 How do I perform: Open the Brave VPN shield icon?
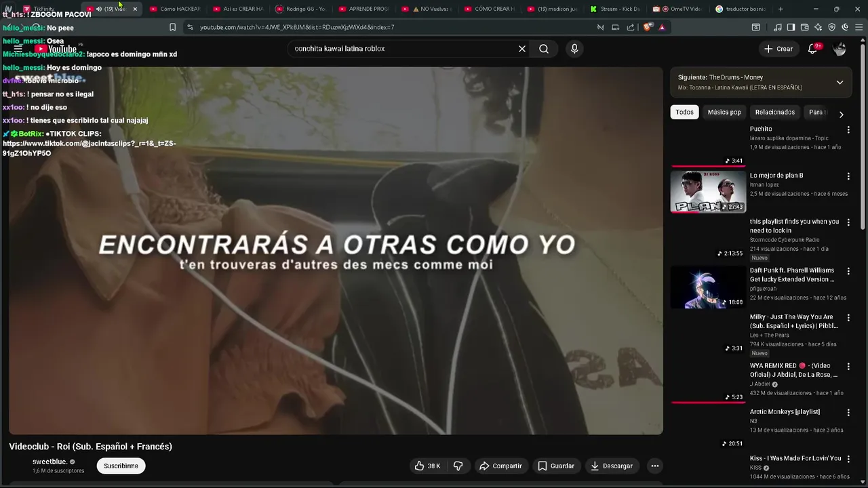[831, 27]
